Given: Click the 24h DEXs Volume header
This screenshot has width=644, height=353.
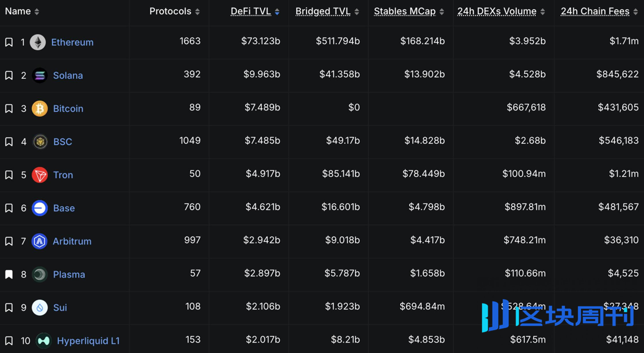Looking at the screenshot, I should 497,11.
